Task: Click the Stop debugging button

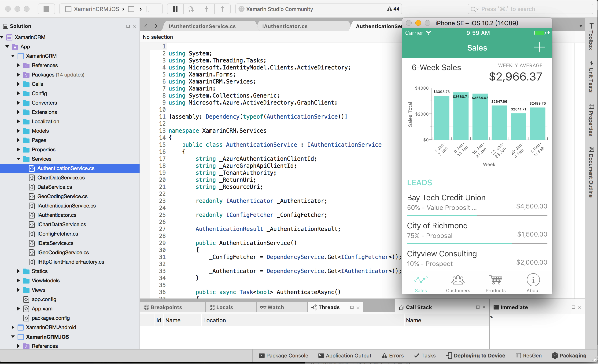Action: [x=46, y=9]
